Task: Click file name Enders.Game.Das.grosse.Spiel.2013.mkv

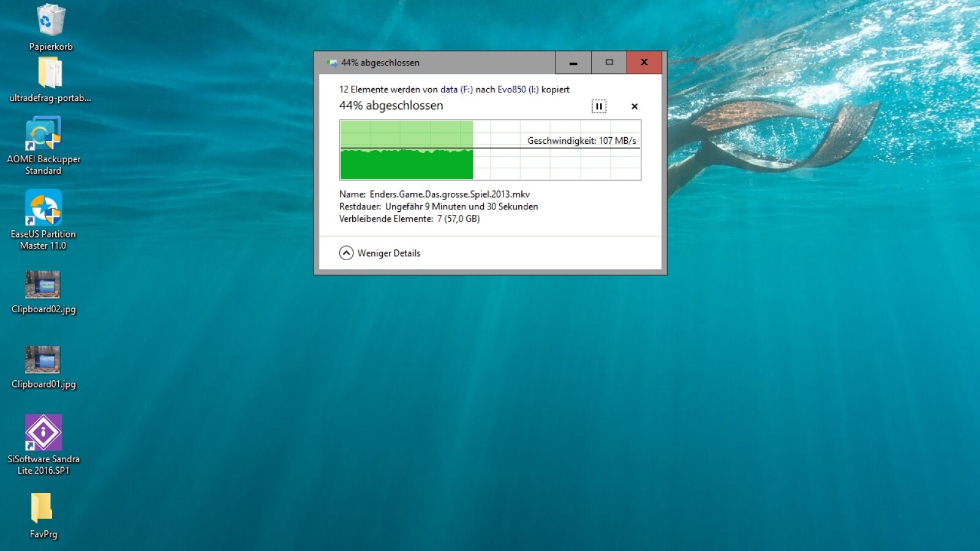Action: coord(450,194)
